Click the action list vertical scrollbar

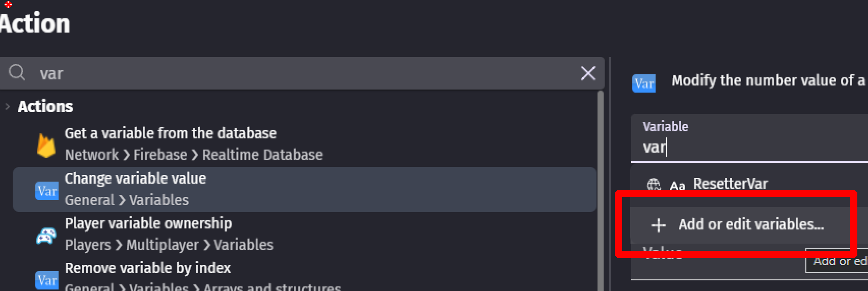click(x=600, y=191)
